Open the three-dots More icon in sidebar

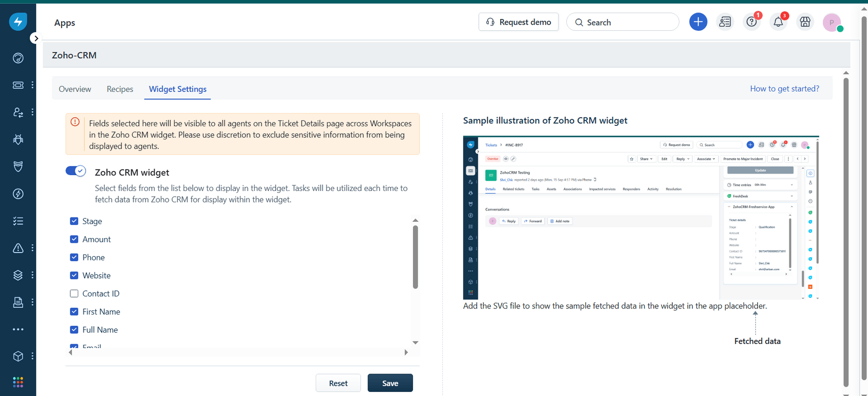pos(18,329)
